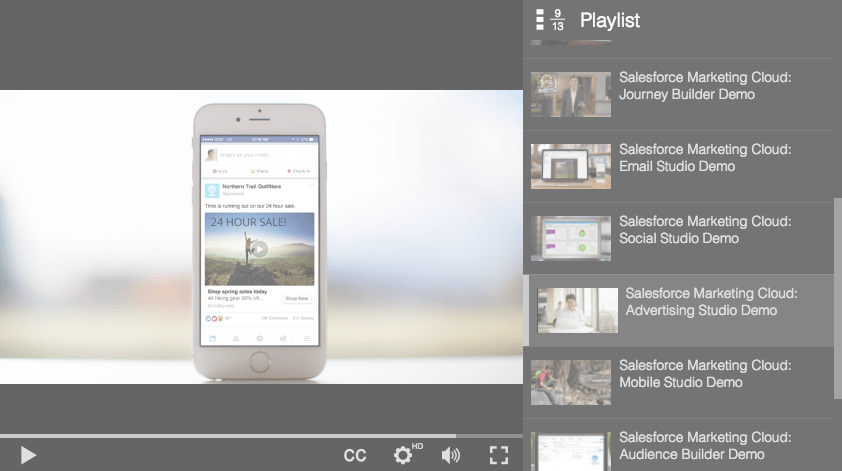Open Mobile Studio Demo title
The height and width of the screenshot is (471, 842).
705,374
